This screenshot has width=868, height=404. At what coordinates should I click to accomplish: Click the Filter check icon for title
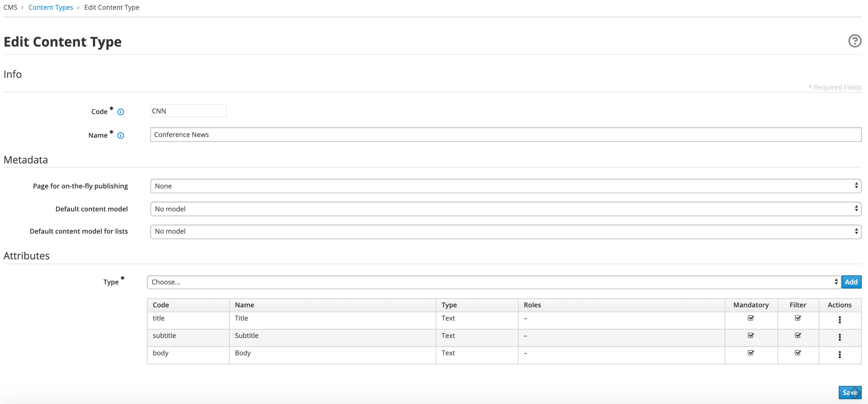(798, 318)
